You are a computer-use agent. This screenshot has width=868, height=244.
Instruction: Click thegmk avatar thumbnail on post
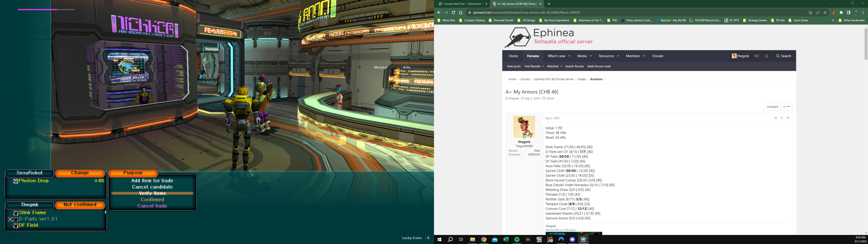[x=524, y=127]
